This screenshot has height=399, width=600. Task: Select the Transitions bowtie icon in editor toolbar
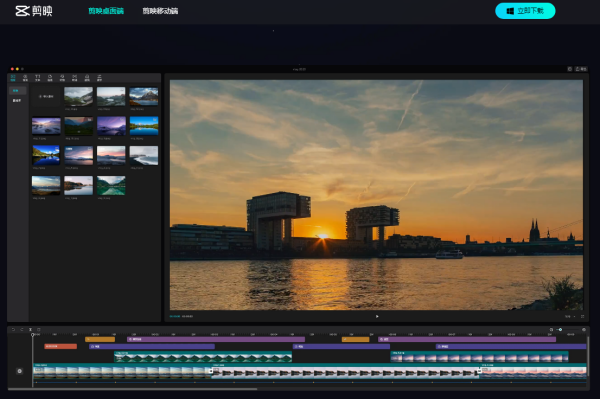75,78
